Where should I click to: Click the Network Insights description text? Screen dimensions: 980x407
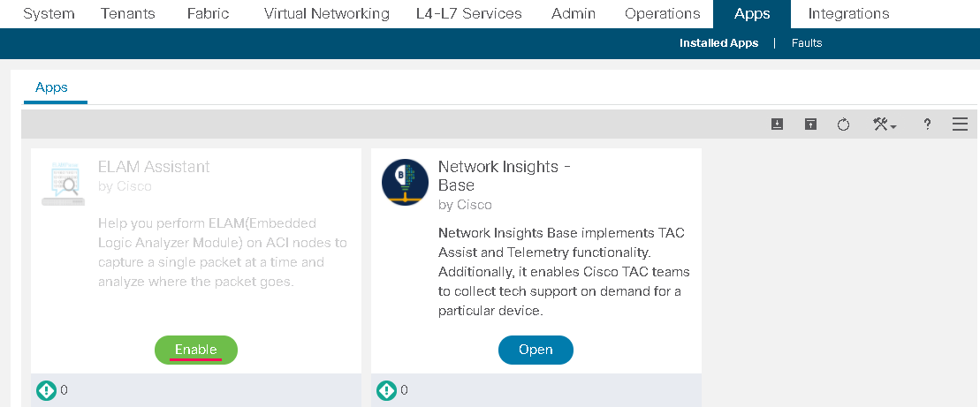(x=564, y=272)
